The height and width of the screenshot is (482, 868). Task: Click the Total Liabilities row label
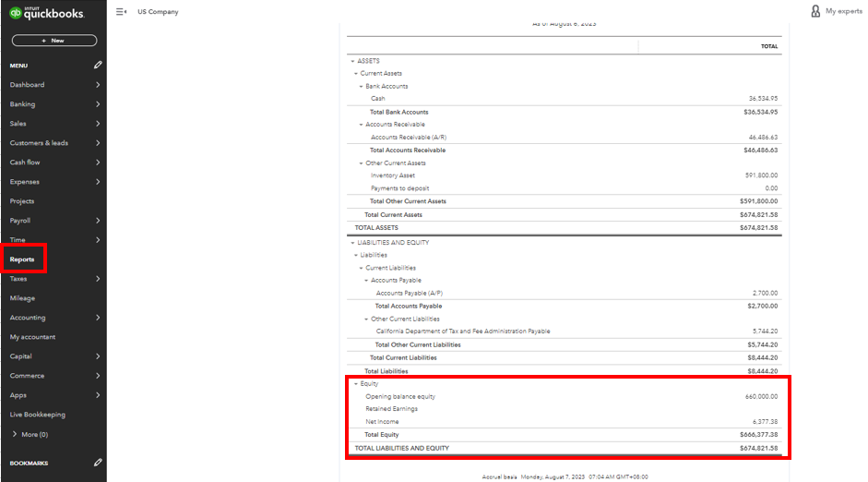coord(386,371)
